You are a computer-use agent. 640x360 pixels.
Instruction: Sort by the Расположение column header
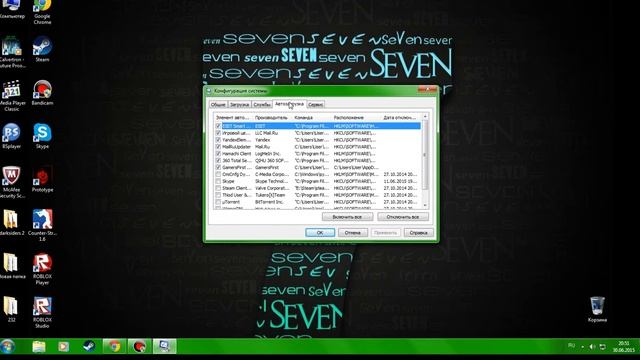coord(357,118)
